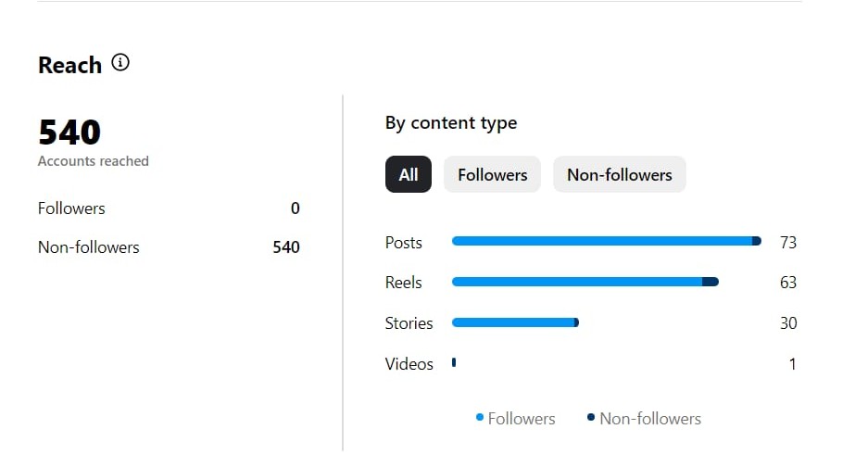Screen dimensions: 868x467
Task: Click the Reels reach bar
Action: click(585, 282)
